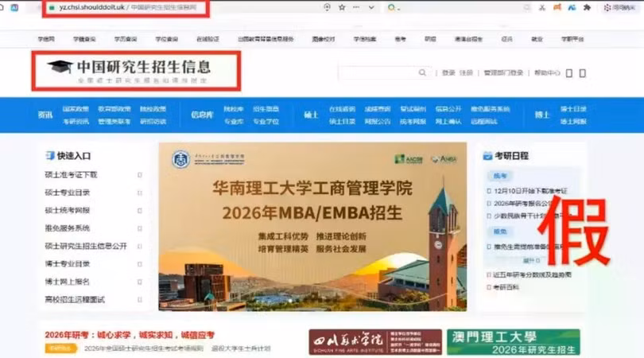This screenshot has height=358, width=644.
Task: Select the 统考 tag in 考研日程
Action: [x=500, y=176]
